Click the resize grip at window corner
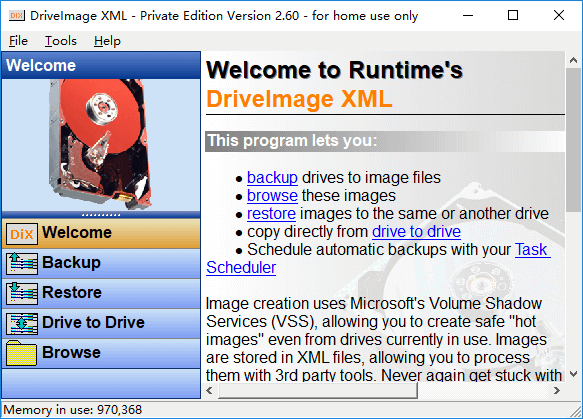 (576, 411)
